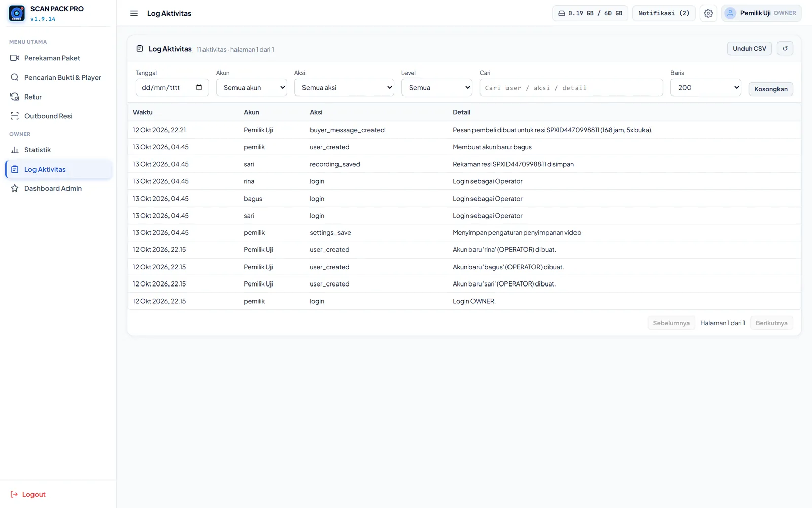The width and height of the screenshot is (812, 508).
Task: Open the Retur menu item
Action: tap(58, 97)
